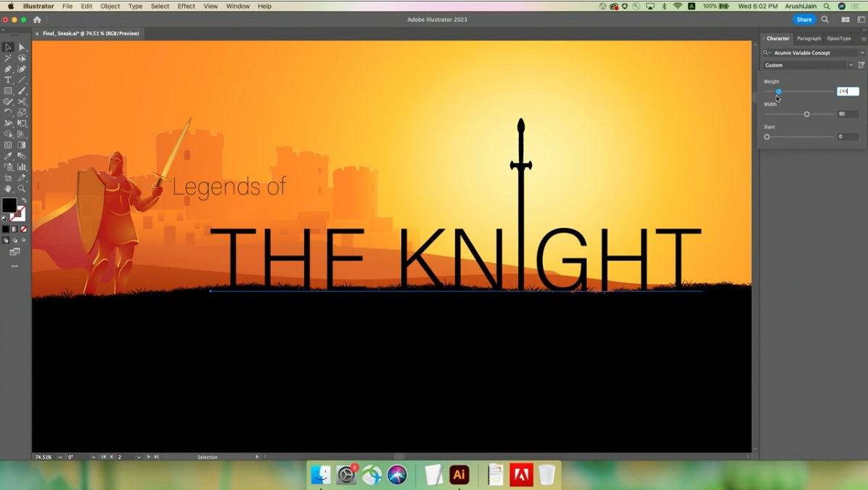Select the Mesh tool

pyautogui.click(x=8, y=145)
